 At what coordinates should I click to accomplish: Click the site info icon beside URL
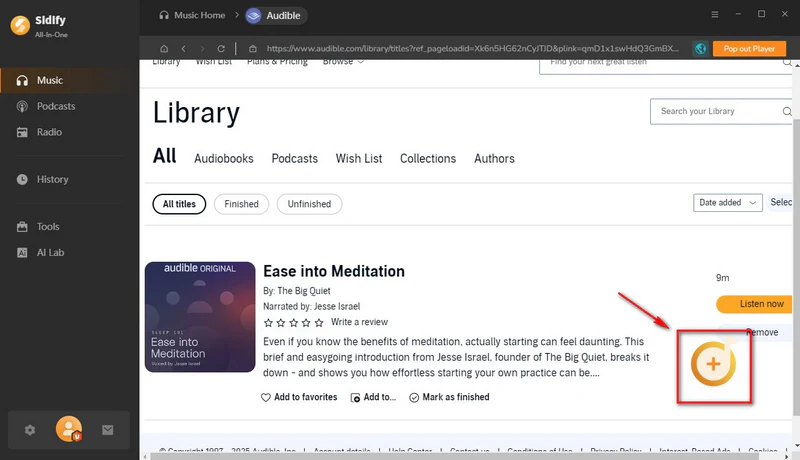coord(253,48)
